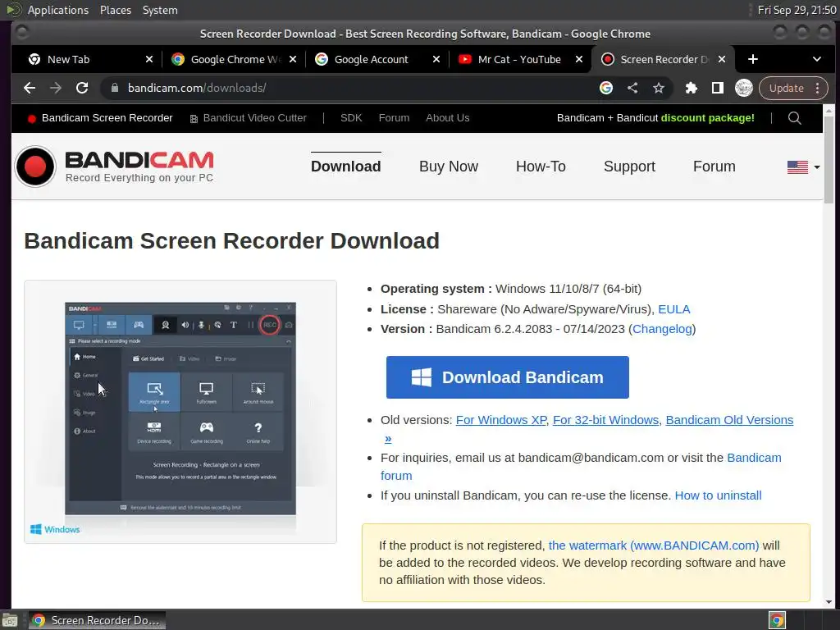The width and height of the screenshot is (840, 630).
Task: Open the Changelog link
Action: 662,329
